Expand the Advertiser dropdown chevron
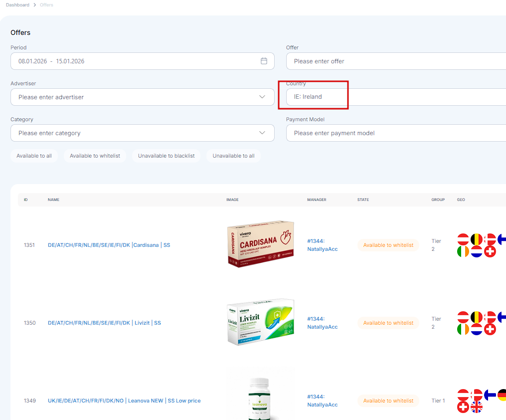506x420 pixels. click(x=262, y=97)
